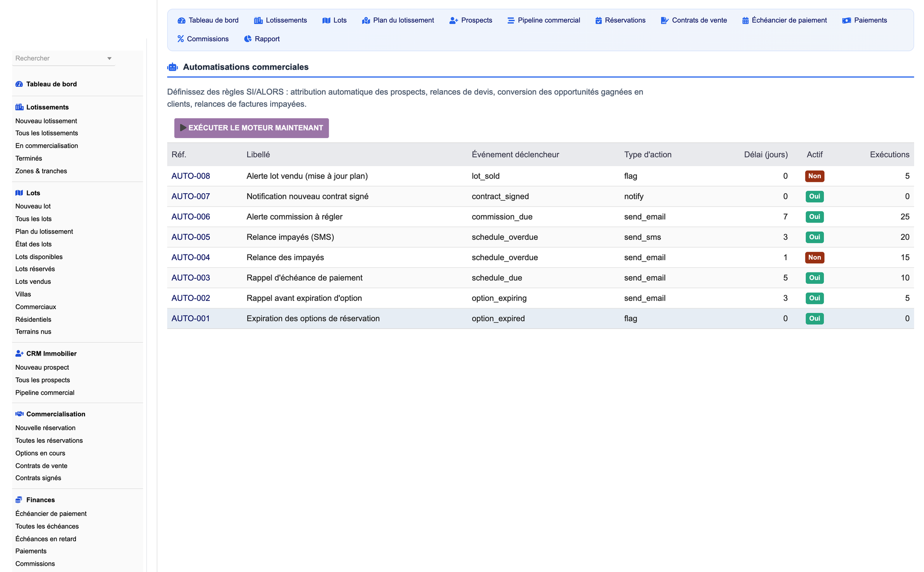The width and height of the screenshot is (924, 572).
Task: Run EXÉCUTER LE MOTEUR MAINTENANT button
Action: coord(251,128)
